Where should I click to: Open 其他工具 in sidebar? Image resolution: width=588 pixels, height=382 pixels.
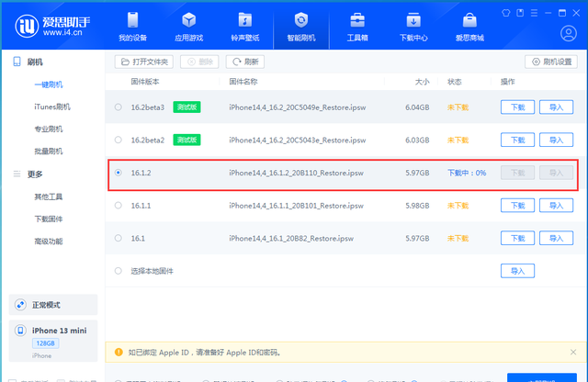point(49,197)
